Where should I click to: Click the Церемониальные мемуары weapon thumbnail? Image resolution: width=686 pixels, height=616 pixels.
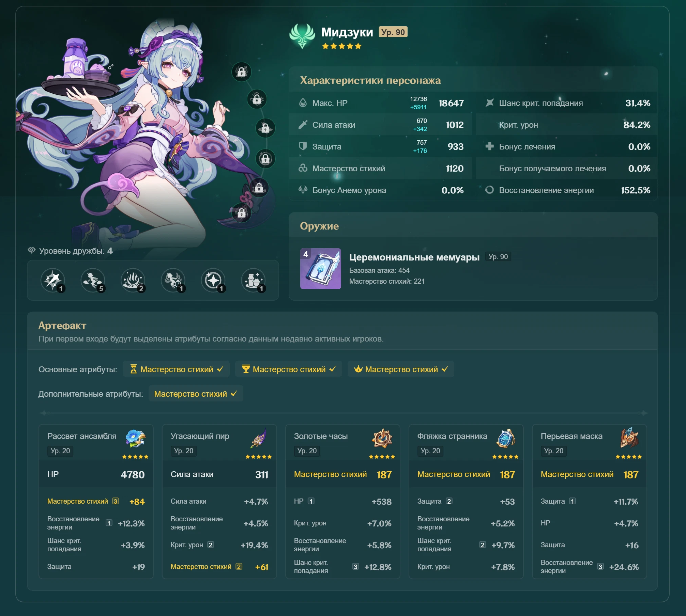coord(320,269)
